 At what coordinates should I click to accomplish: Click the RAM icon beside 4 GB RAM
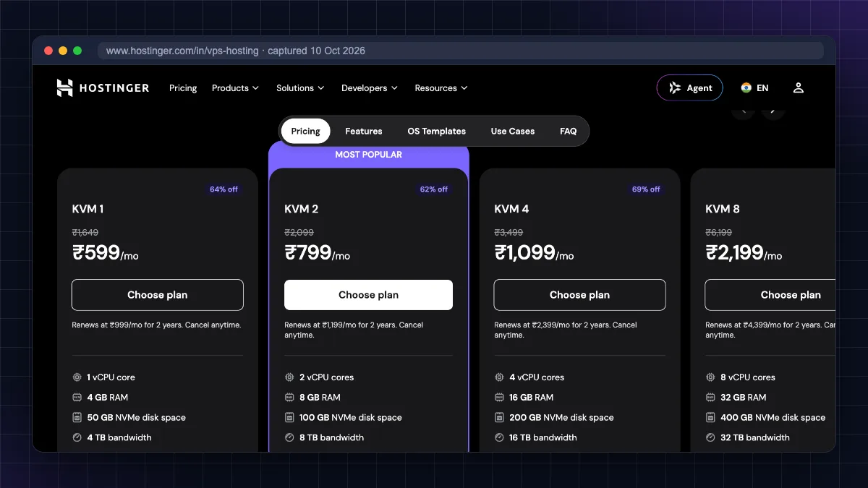pyautogui.click(x=77, y=398)
